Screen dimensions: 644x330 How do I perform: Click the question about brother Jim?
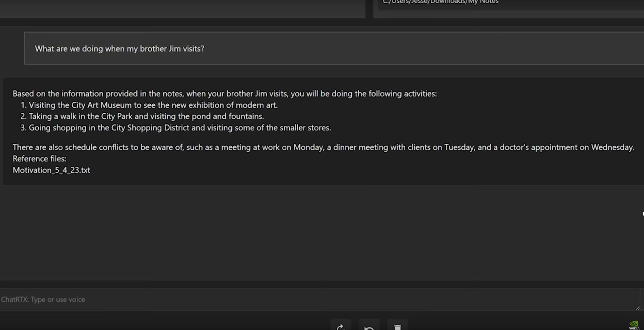pos(119,49)
